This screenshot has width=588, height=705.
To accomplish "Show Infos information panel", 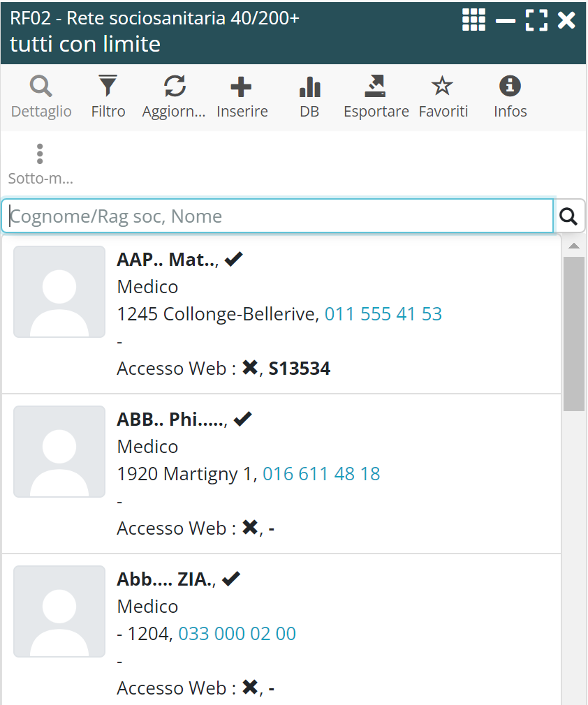I will [510, 97].
